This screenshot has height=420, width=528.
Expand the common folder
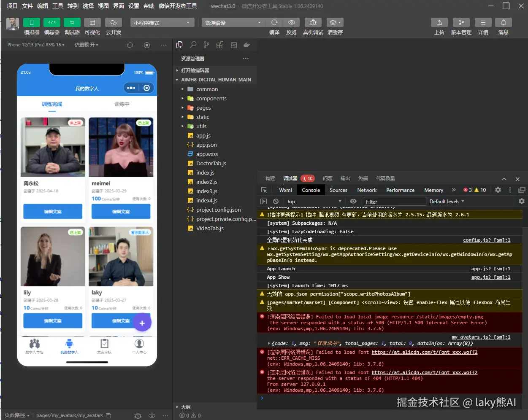pos(215,89)
